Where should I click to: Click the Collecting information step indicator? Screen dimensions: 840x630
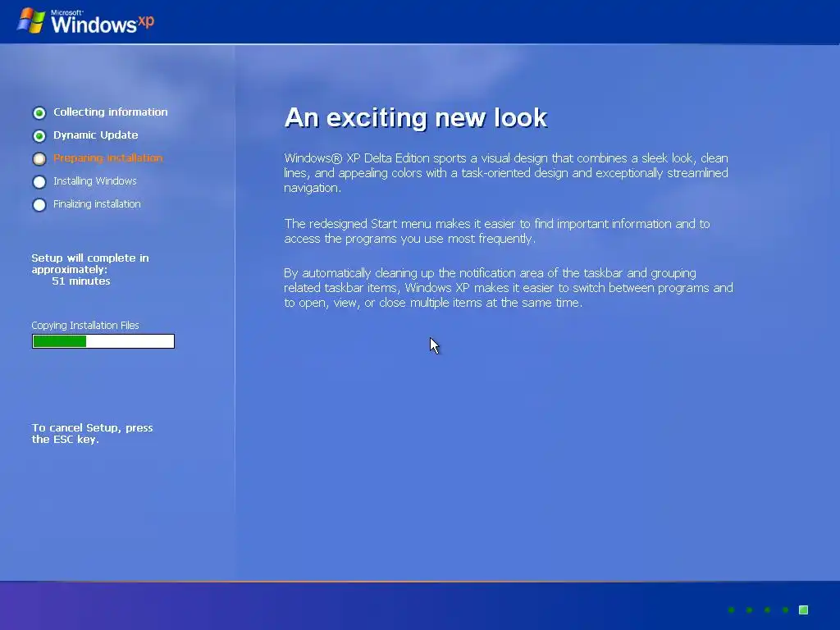[39, 113]
